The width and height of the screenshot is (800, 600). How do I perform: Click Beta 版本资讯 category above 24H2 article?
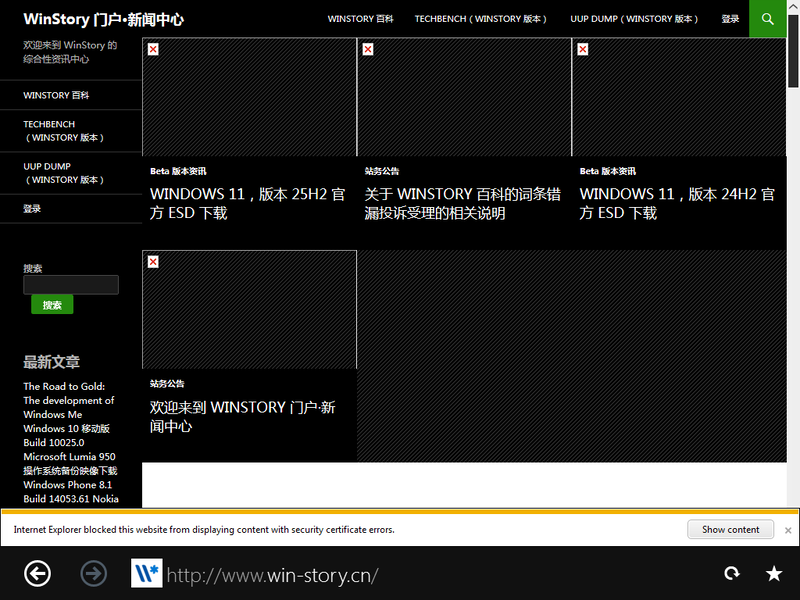click(608, 171)
